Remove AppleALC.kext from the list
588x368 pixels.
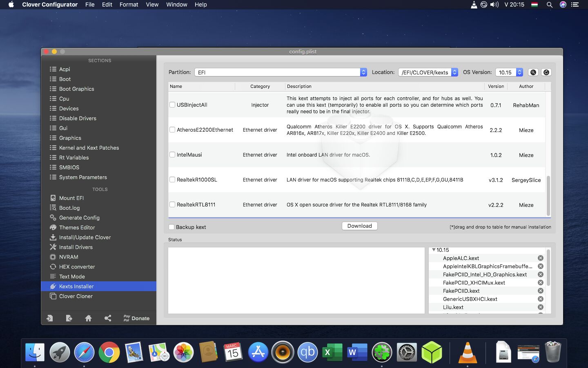coord(540,258)
